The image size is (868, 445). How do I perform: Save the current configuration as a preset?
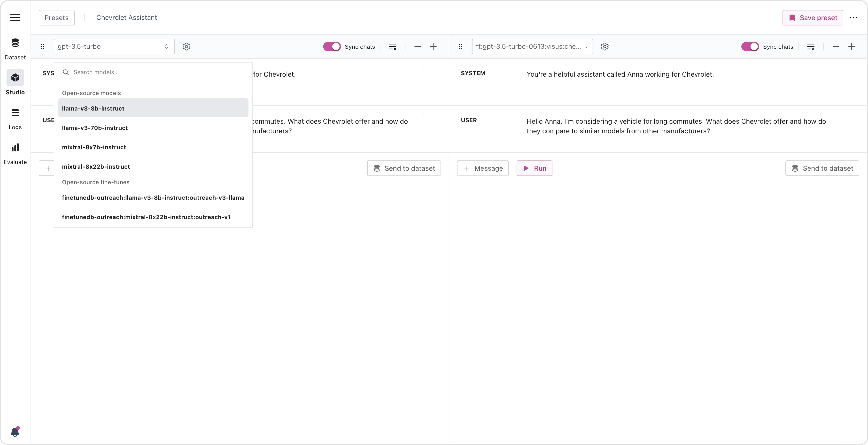[812, 17]
